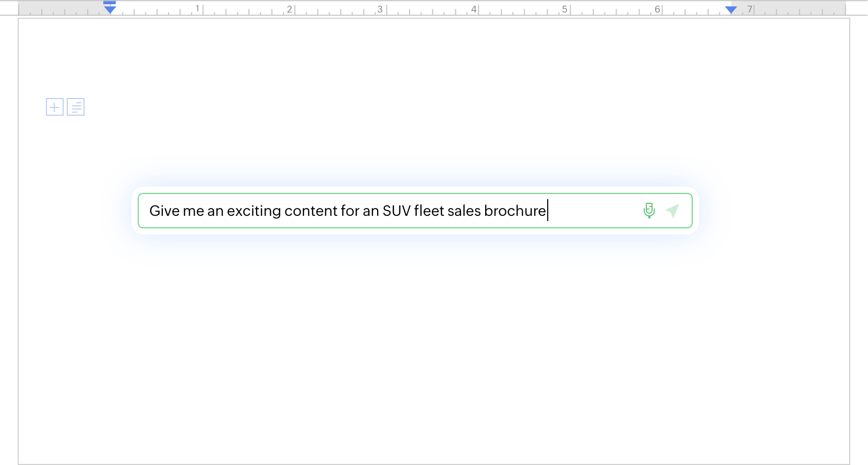The width and height of the screenshot is (868, 465).
Task: Click the plus insert icon on page
Action: coord(55,107)
